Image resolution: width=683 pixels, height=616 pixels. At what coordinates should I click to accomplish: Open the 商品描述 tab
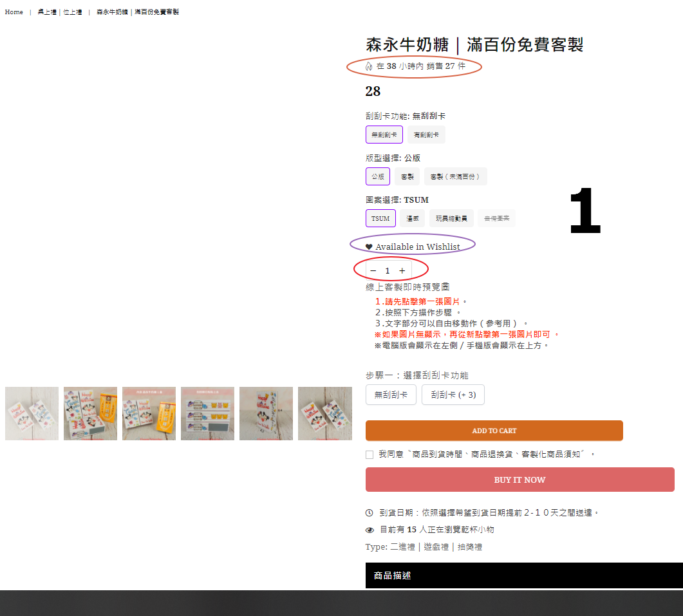(524, 575)
